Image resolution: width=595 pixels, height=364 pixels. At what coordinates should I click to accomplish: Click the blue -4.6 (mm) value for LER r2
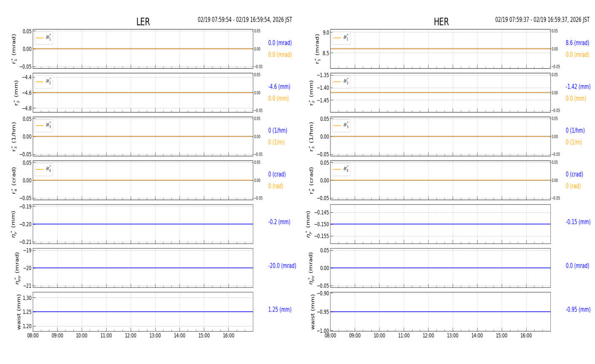(279, 87)
